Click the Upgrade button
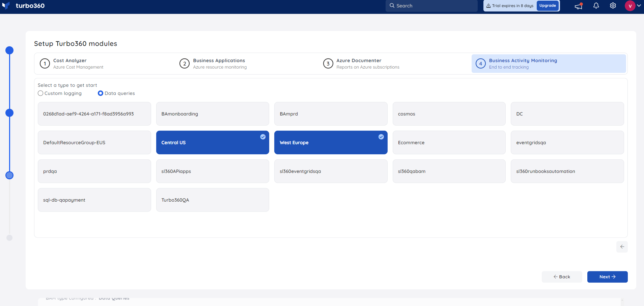Image resolution: width=644 pixels, height=306 pixels. click(x=548, y=6)
